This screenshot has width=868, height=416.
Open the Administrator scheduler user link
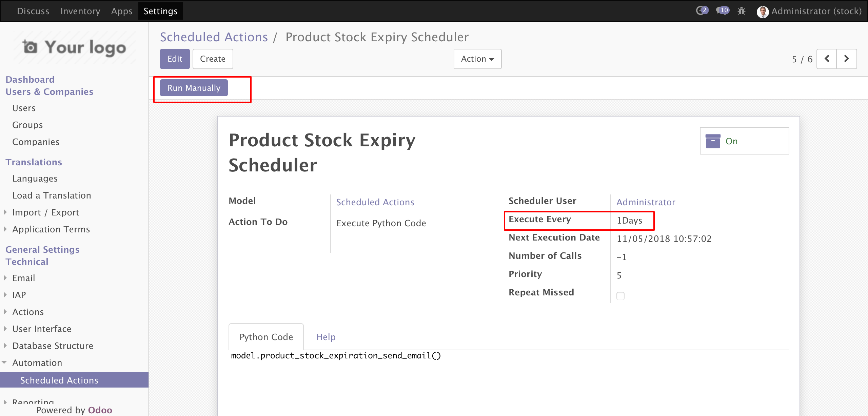[646, 202]
